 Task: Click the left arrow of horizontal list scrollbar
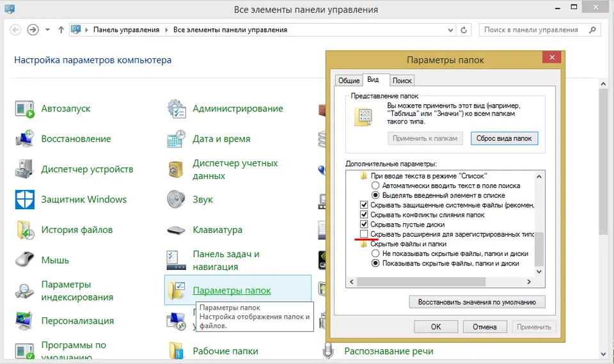click(x=351, y=281)
